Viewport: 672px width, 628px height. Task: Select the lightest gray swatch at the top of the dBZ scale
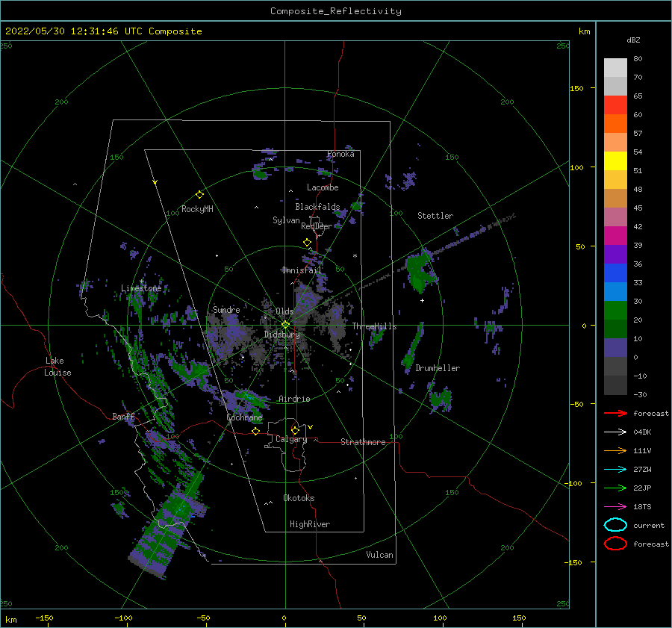(x=615, y=68)
